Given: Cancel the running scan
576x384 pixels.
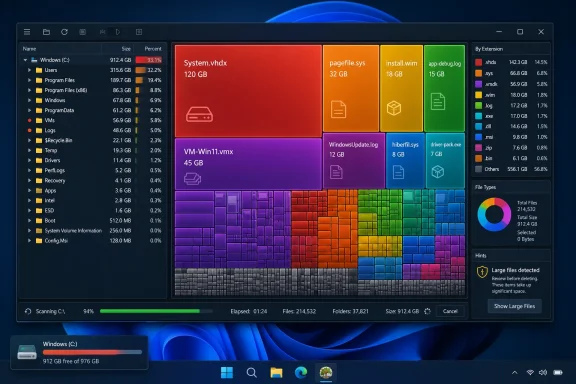Looking at the screenshot, I should pyautogui.click(x=450, y=311).
